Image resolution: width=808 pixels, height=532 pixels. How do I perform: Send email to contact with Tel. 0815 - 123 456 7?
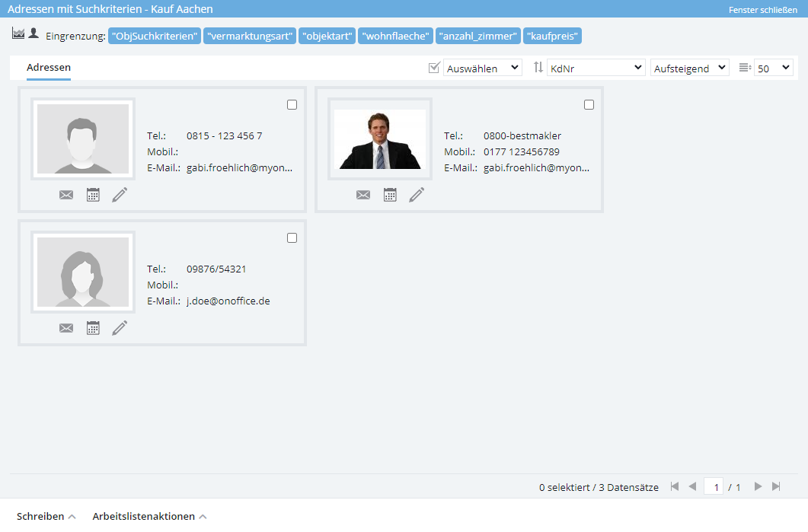coord(66,195)
